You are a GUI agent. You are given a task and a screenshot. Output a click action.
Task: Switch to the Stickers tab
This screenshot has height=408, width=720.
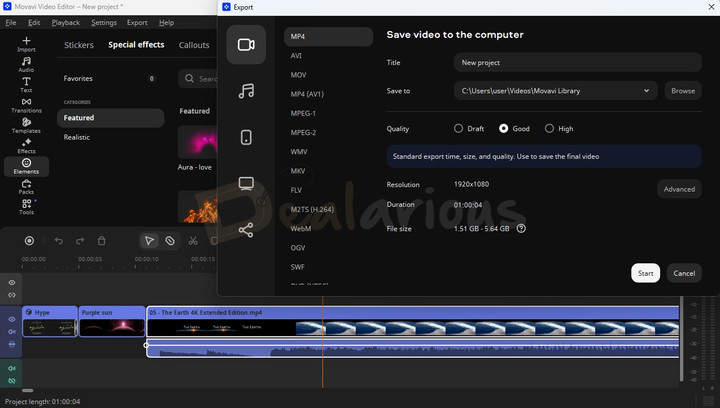pos(79,45)
